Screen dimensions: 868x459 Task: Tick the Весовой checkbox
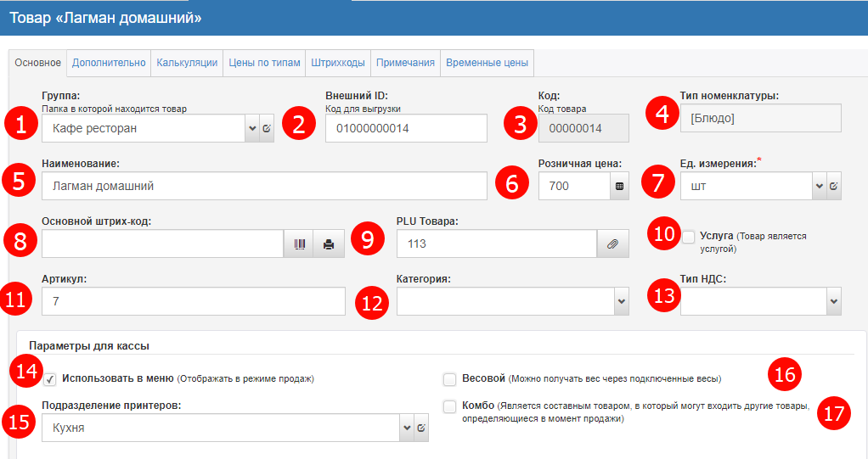(449, 378)
